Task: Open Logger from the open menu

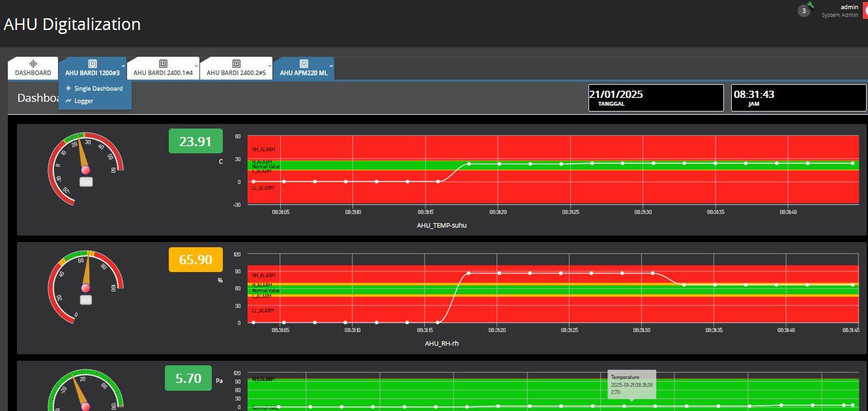Action: tap(83, 101)
